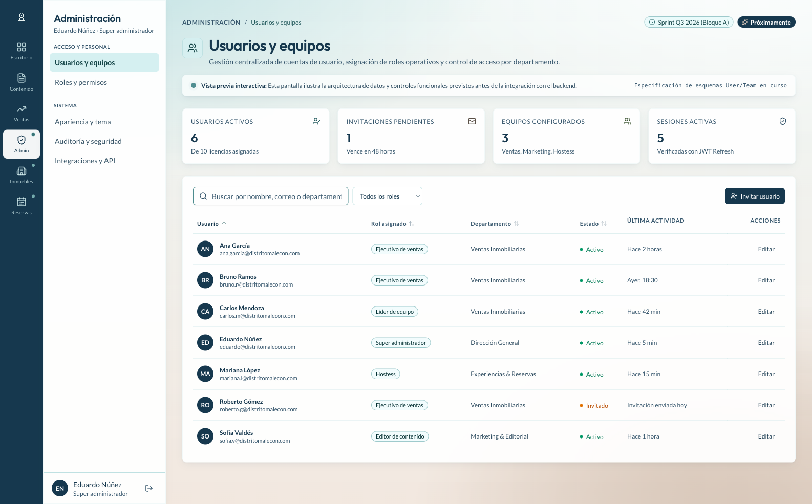The width and height of the screenshot is (812, 504).
Task: Click the Próximamente badge
Action: (x=766, y=22)
